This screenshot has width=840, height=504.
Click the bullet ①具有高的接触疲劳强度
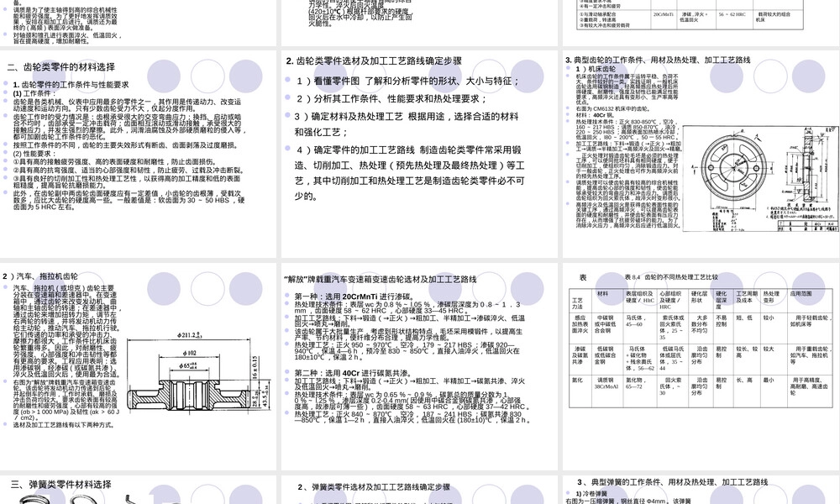point(114,161)
